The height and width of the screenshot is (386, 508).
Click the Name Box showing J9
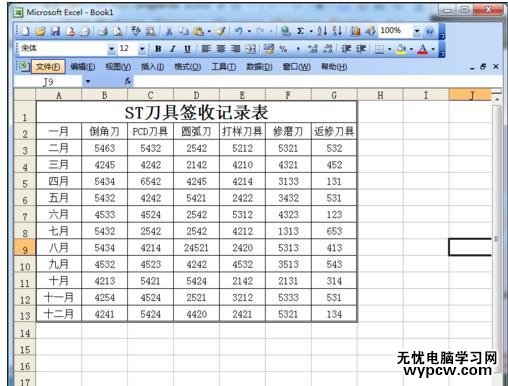point(48,81)
